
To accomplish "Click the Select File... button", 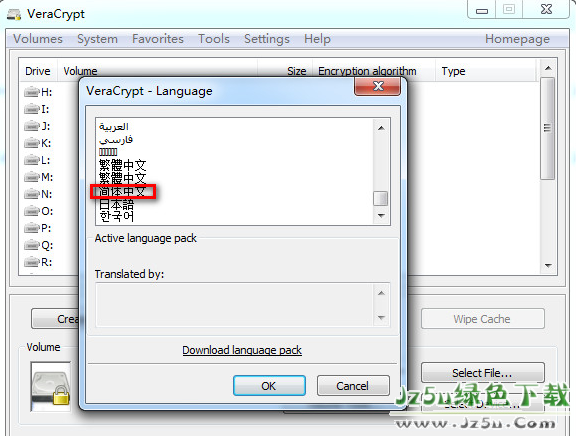I will (x=483, y=373).
